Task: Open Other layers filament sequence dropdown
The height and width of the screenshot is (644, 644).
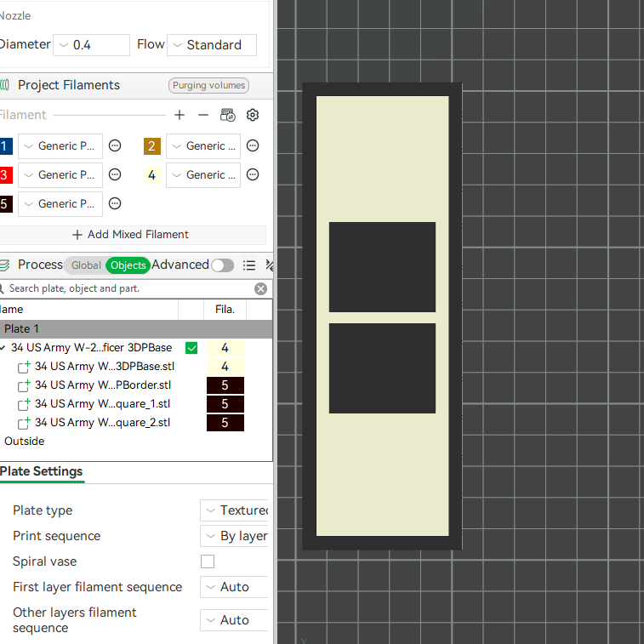Action: tap(234, 620)
